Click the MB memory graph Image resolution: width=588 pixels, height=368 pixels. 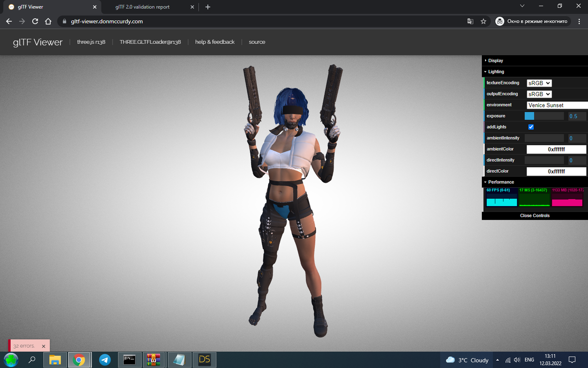click(x=567, y=197)
